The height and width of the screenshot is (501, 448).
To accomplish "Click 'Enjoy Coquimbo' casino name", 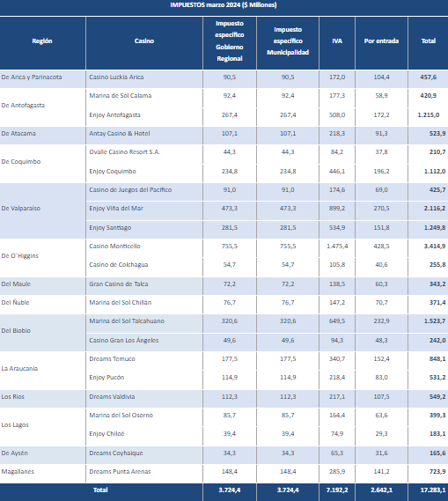I will (113, 172).
